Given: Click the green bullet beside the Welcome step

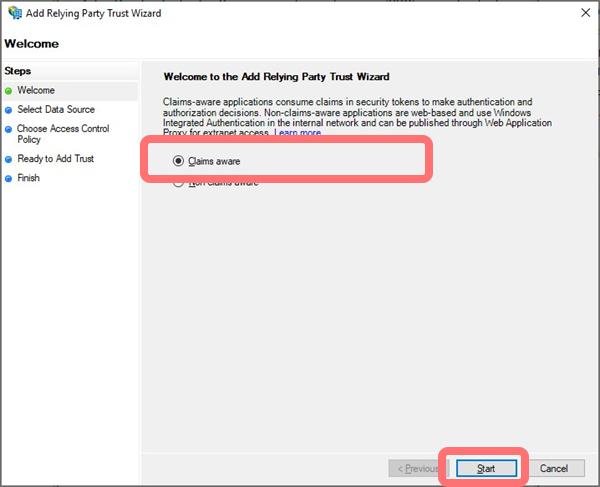Looking at the screenshot, I should coord(9,91).
